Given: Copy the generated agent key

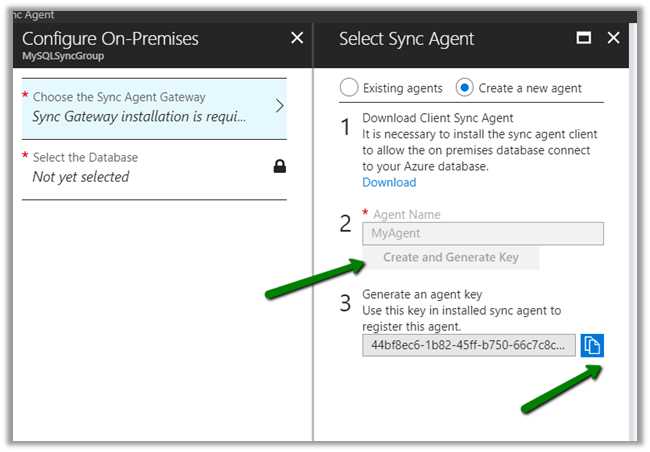Looking at the screenshot, I should [x=592, y=345].
